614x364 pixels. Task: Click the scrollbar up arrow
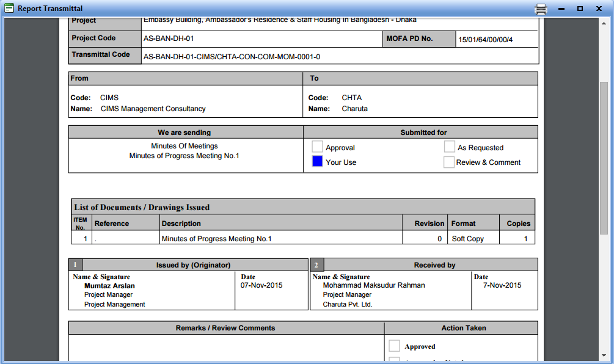tap(604, 22)
